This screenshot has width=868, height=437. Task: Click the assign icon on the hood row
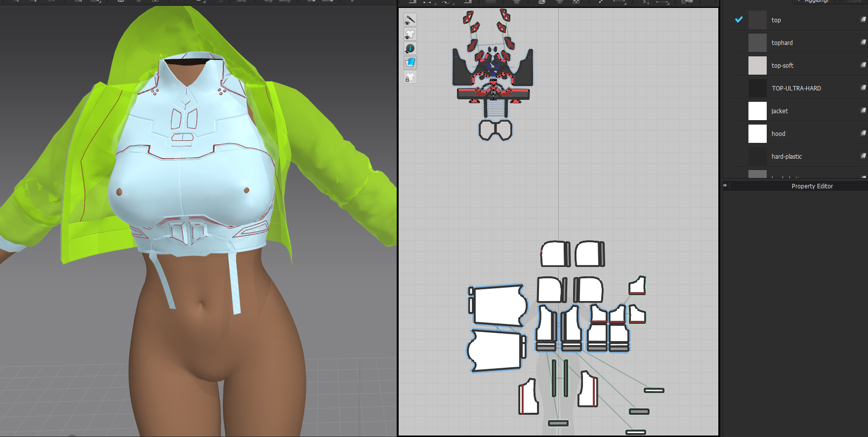[x=863, y=133]
